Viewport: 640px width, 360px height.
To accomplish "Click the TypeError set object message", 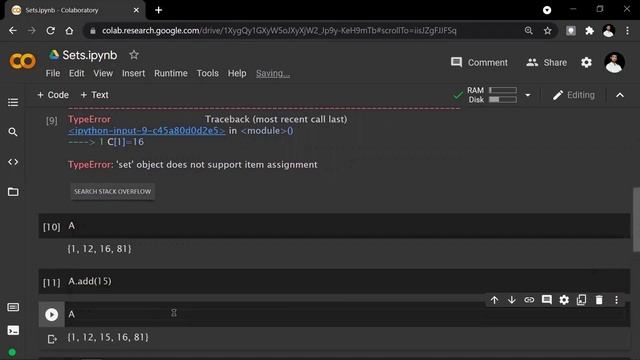I will [x=193, y=164].
